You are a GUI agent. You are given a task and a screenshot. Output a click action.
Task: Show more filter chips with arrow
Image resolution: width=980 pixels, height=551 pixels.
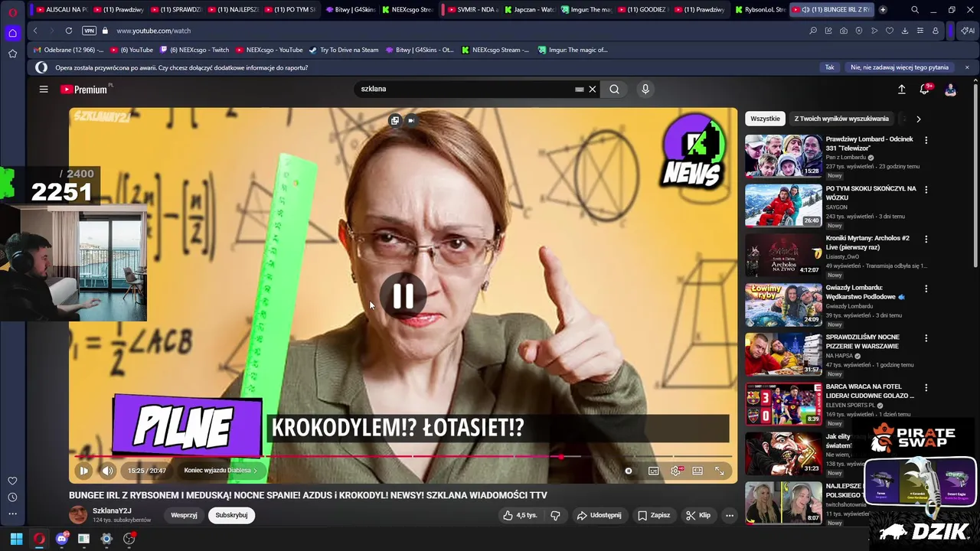tap(918, 119)
